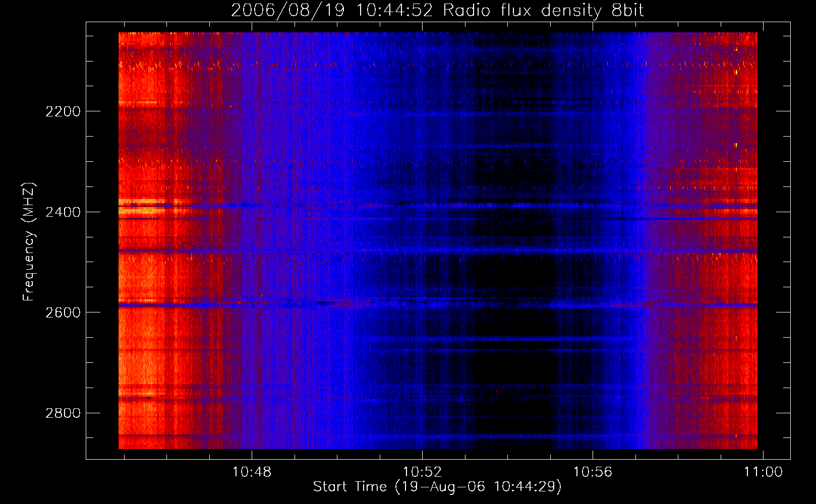Click the 2200 frequency tick label

(63, 111)
